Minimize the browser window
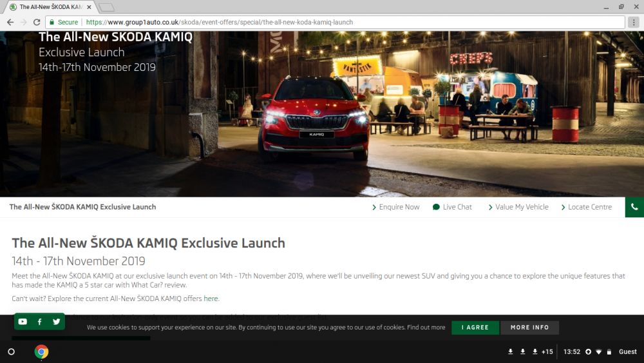The image size is (644, 363). (x=606, y=7)
